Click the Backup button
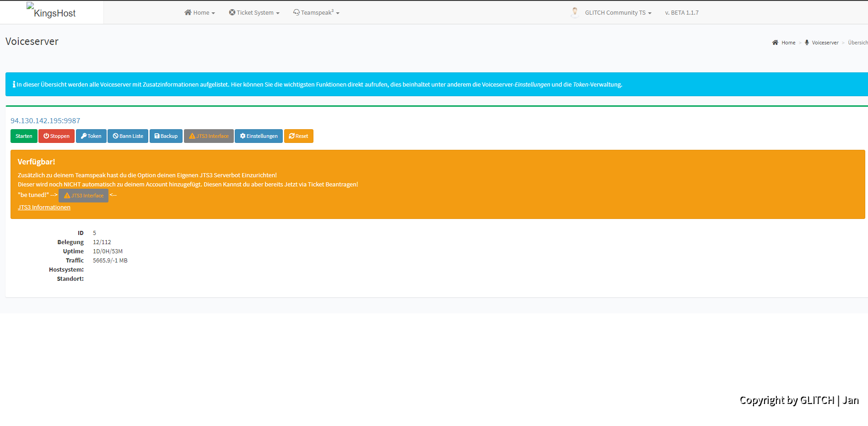Image resolution: width=868 pixels, height=426 pixels. click(166, 136)
